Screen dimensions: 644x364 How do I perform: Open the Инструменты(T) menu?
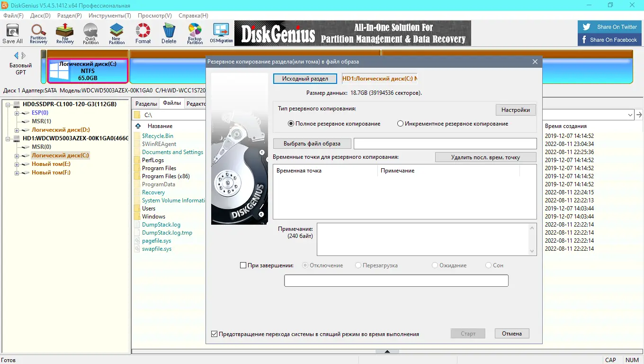(110, 16)
